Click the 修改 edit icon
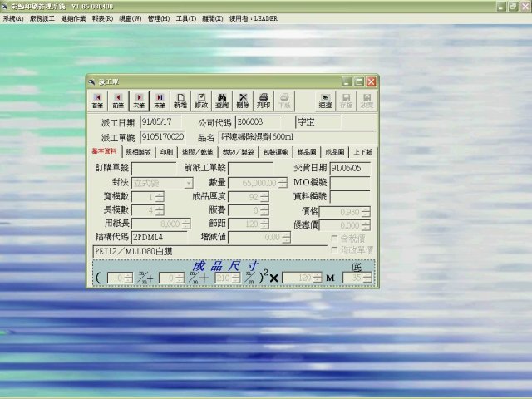Image resolution: width=532 pixels, height=399 pixels. [x=201, y=101]
